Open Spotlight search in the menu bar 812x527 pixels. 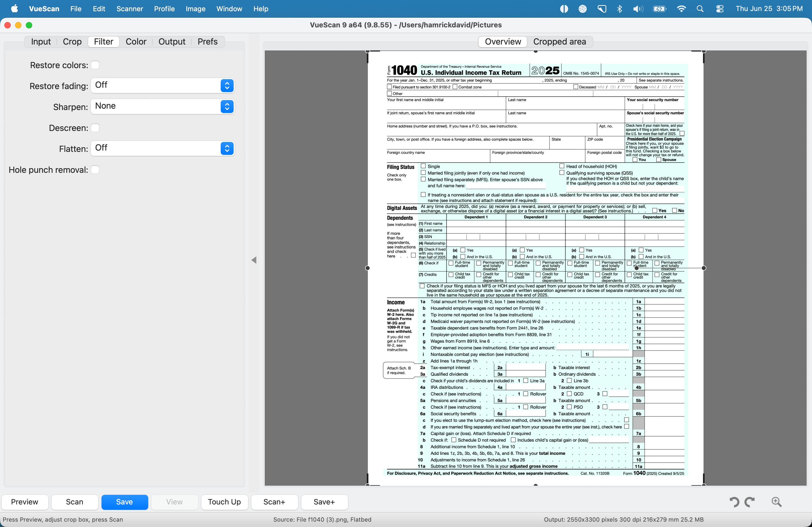tap(700, 9)
